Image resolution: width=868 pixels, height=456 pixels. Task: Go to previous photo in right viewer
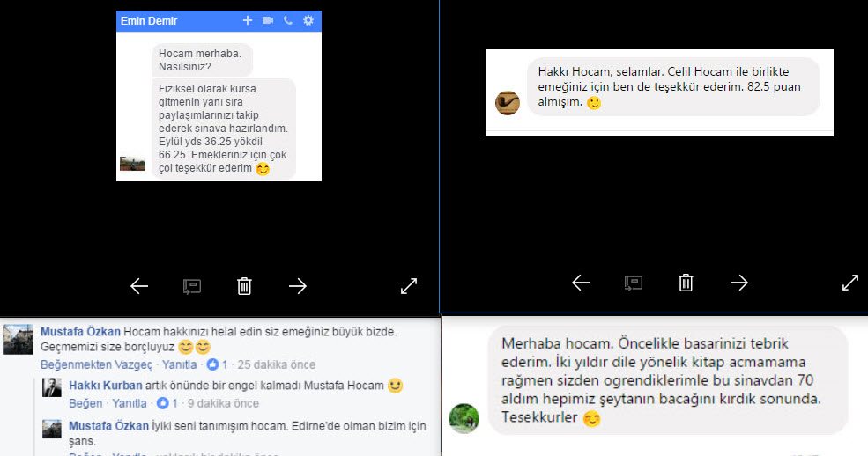coord(580,283)
